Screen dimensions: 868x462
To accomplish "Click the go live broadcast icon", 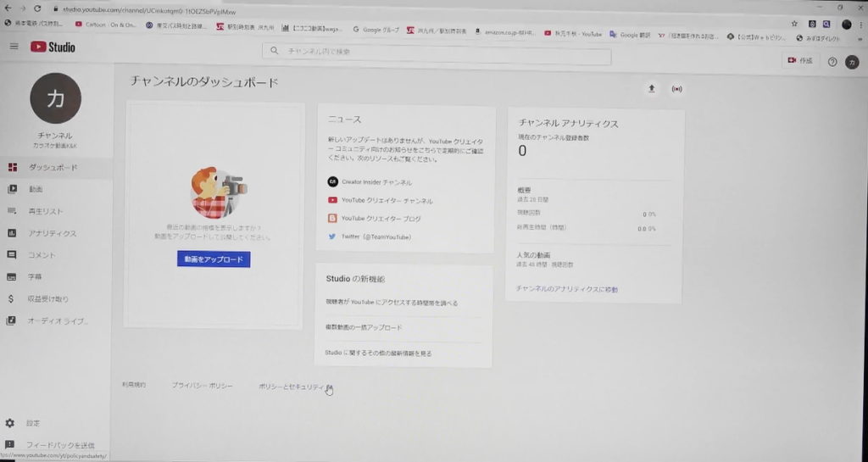I will (x=676, y=88).
